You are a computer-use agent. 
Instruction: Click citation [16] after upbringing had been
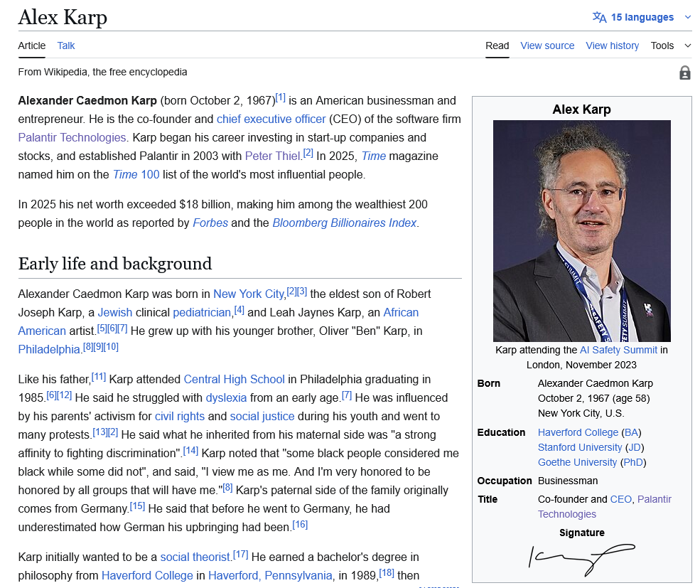pos(300,524)
